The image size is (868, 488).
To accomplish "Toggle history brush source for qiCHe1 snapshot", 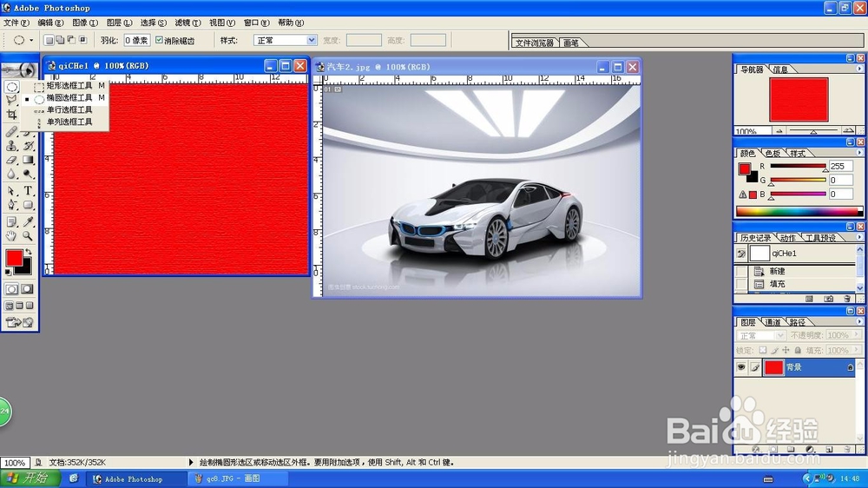I will [x=741, y=254].
